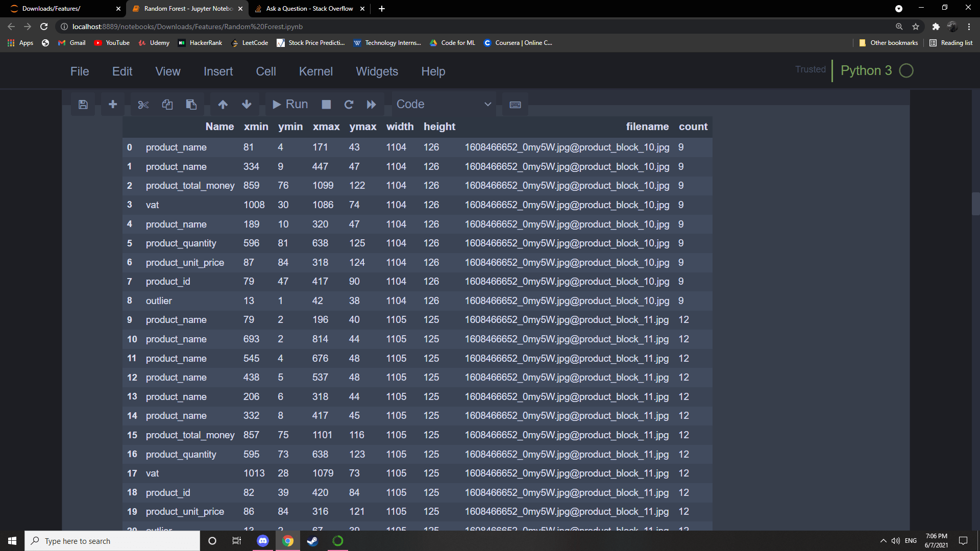Open the Cell menu
980x551 pixels.
tap(265, 71)
